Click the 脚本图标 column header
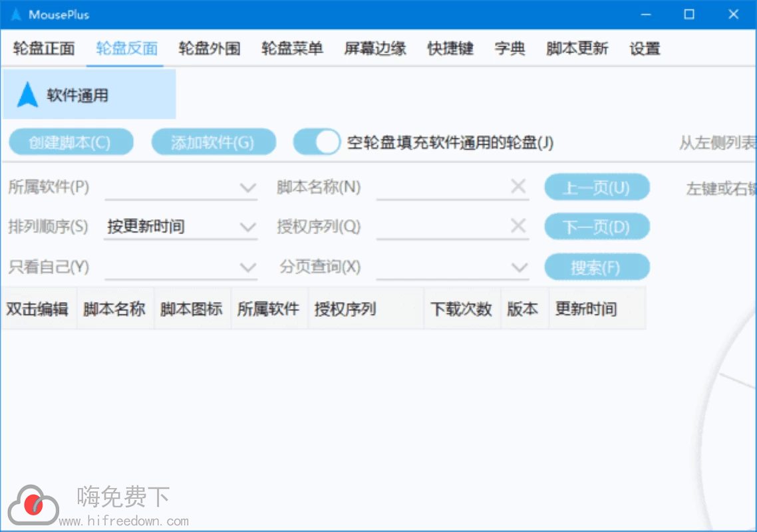This screenshot has height=532, width=757. coord(192,309)
